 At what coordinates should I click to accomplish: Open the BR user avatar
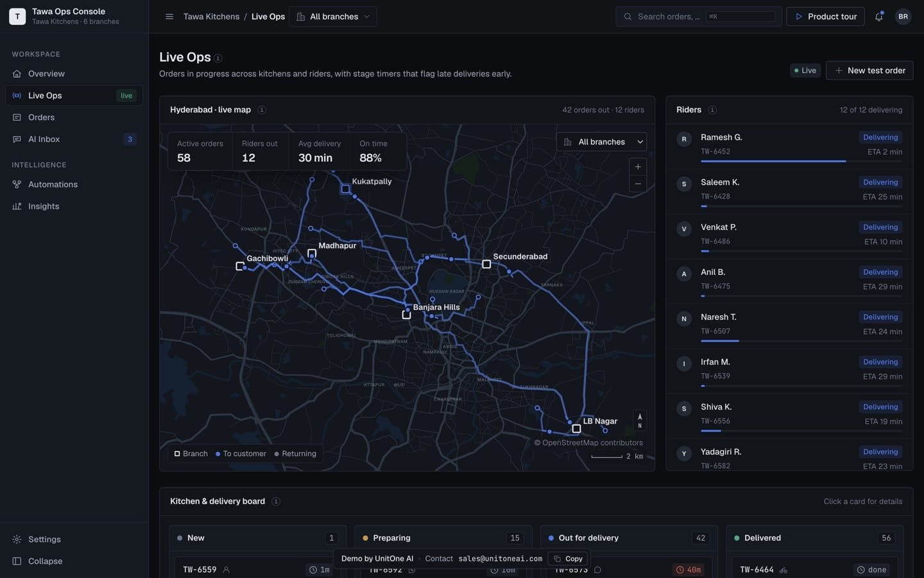[x=903, y=17]
